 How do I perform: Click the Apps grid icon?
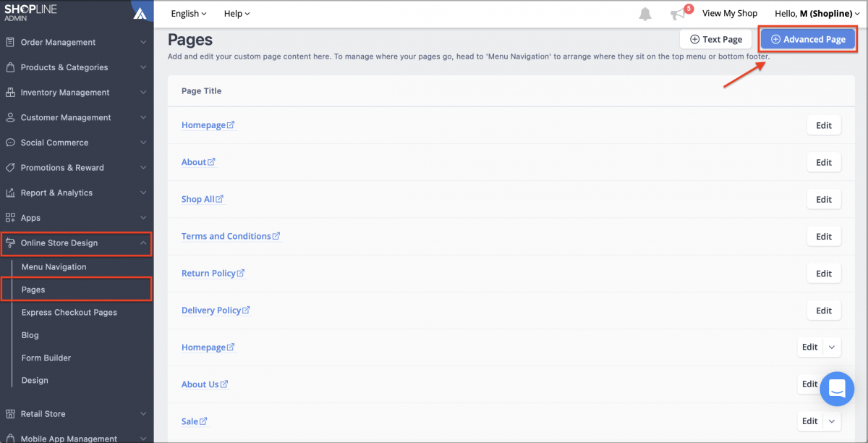(x=10, y=218)
